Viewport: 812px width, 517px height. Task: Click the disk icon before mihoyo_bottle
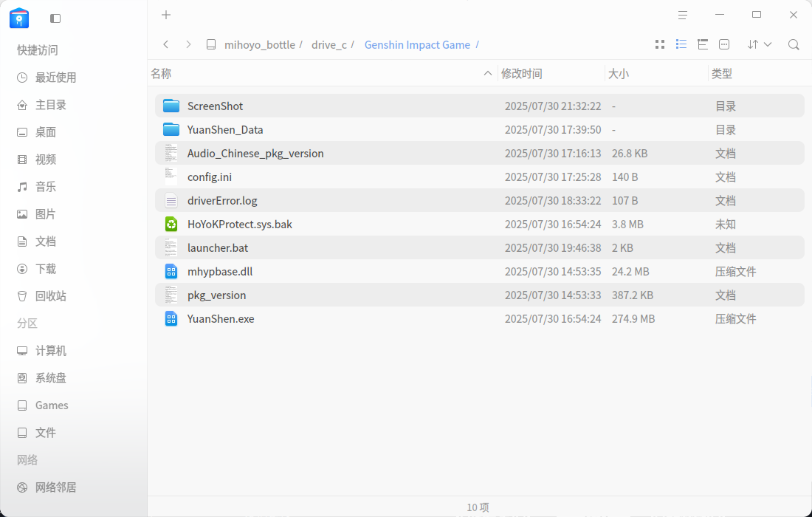[x=211, y=44]
